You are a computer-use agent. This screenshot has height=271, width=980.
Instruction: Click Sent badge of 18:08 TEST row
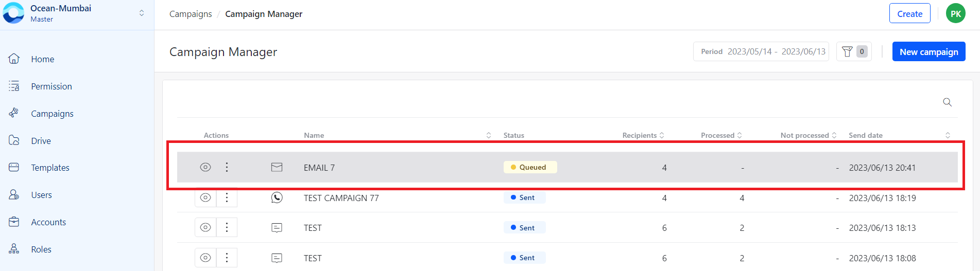[524, 258]
